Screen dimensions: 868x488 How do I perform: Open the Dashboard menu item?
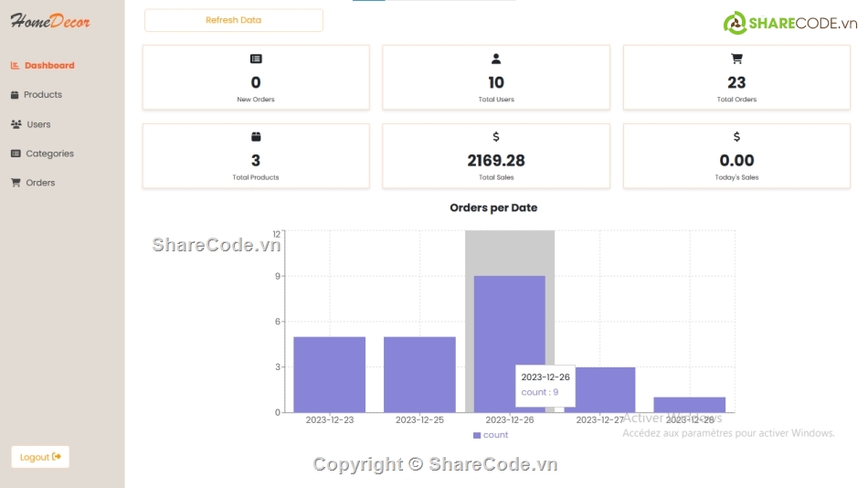pyautogui.click(x=49, y=66)
